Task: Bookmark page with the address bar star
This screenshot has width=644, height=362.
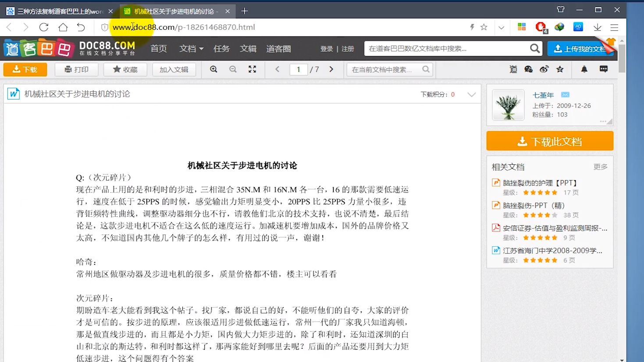Action: point(484,27)
